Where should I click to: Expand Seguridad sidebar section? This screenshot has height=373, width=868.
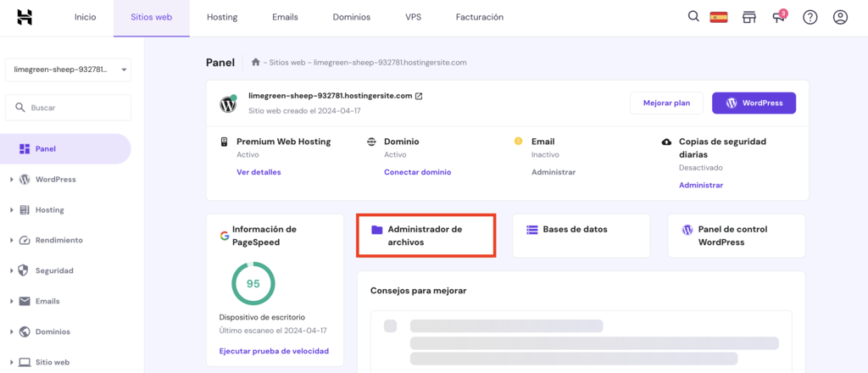(53, 270)
